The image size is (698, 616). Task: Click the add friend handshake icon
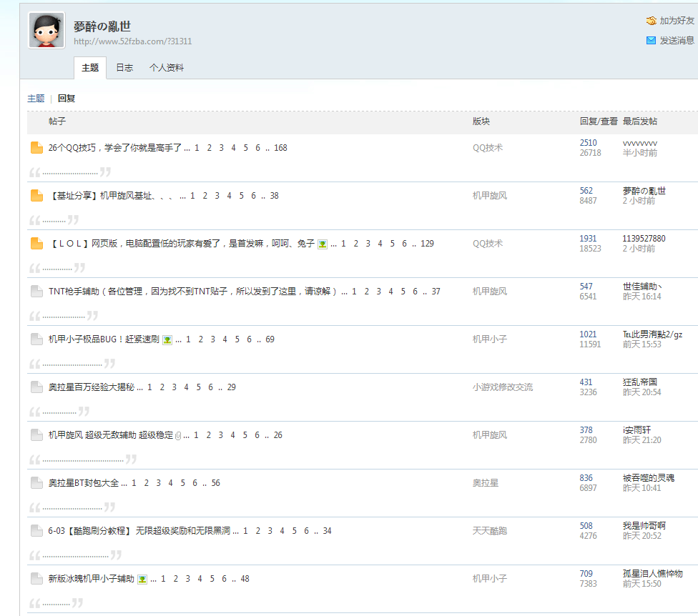point(651,21)
